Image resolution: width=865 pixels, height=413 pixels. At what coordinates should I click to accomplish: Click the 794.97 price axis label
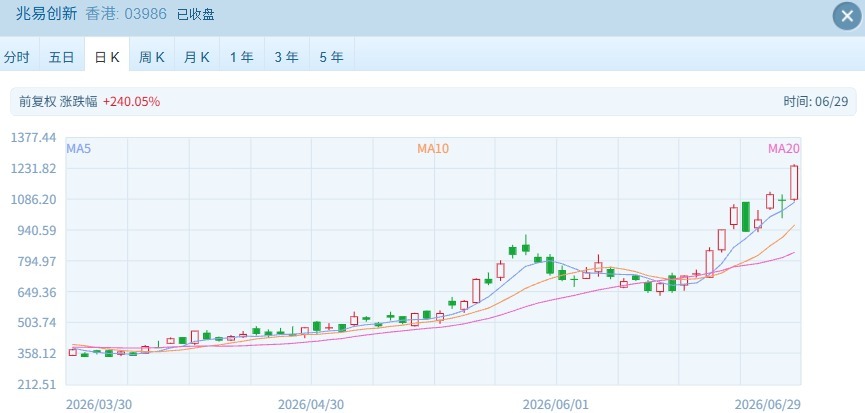36,261
